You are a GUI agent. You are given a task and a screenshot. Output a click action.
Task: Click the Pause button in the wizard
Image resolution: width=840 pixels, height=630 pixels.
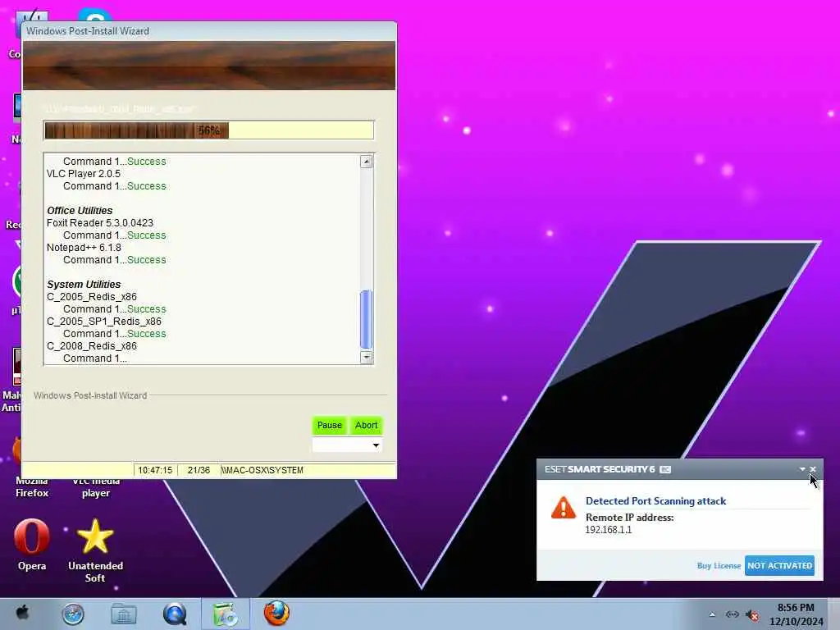pyautogui.click(x=329, y=425)
